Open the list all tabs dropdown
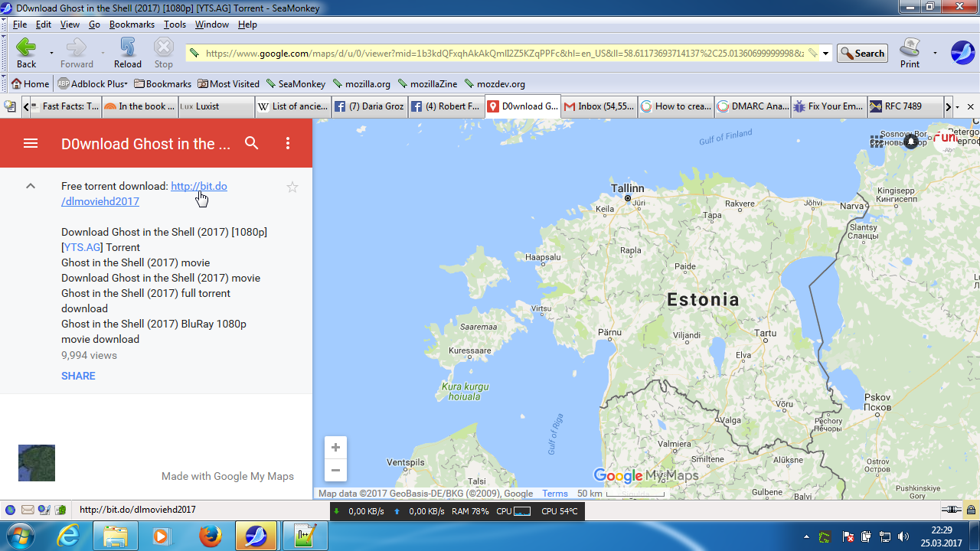Image resolution: width=980 pixels, height=551 pixels. click(958, 107)
